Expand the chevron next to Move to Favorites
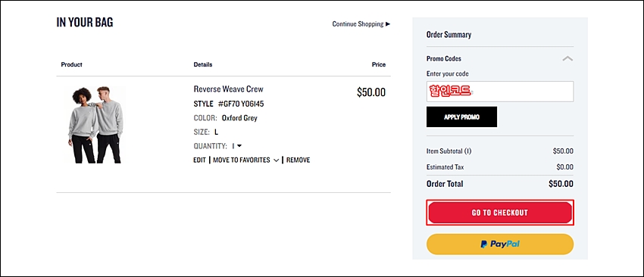Image resolution: width=644 pixels, height=277 pixels. (276, 160)
